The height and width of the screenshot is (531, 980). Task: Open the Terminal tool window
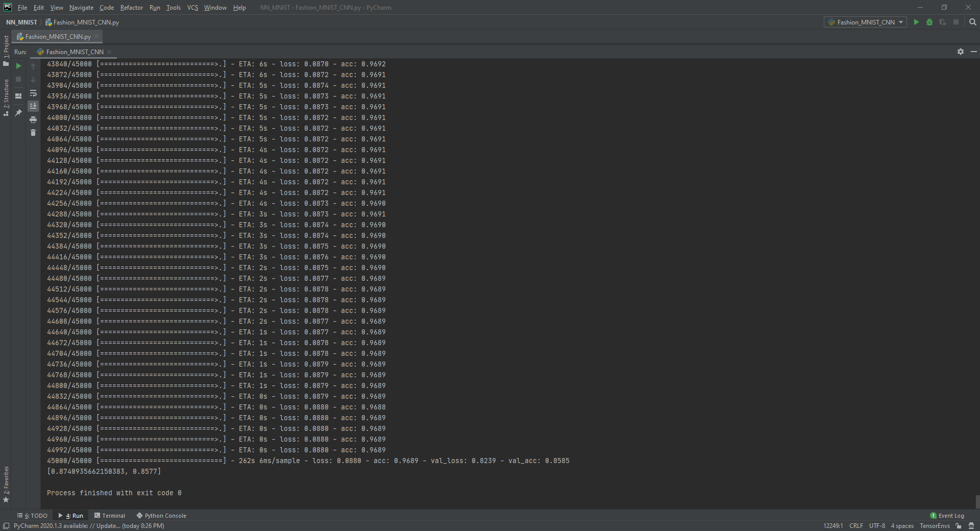coord(110,516)
